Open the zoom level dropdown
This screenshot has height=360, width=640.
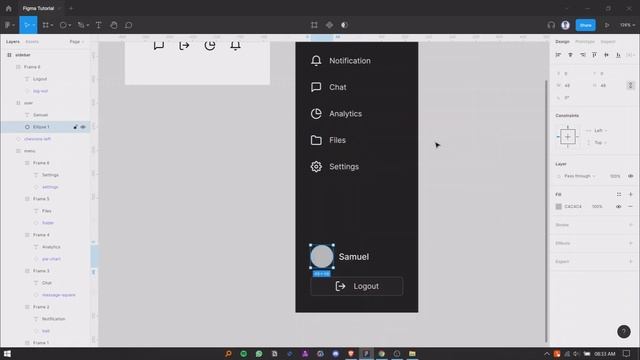tap(626, 25)
